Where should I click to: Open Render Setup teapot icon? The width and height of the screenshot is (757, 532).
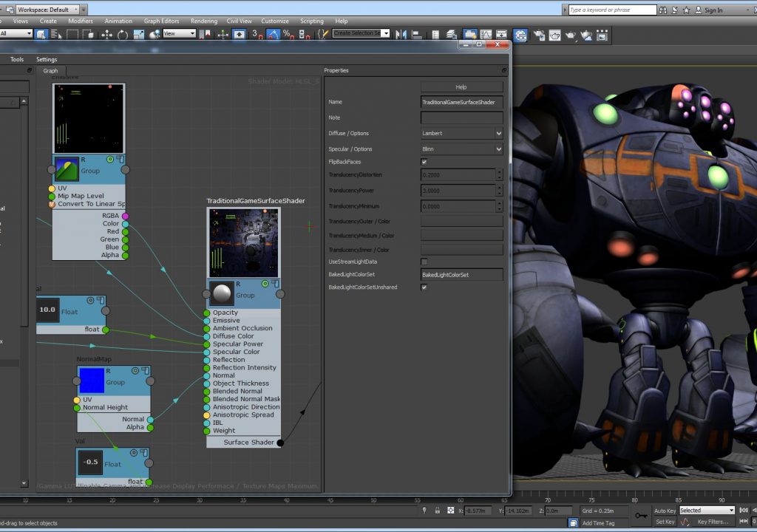[539, 35]
